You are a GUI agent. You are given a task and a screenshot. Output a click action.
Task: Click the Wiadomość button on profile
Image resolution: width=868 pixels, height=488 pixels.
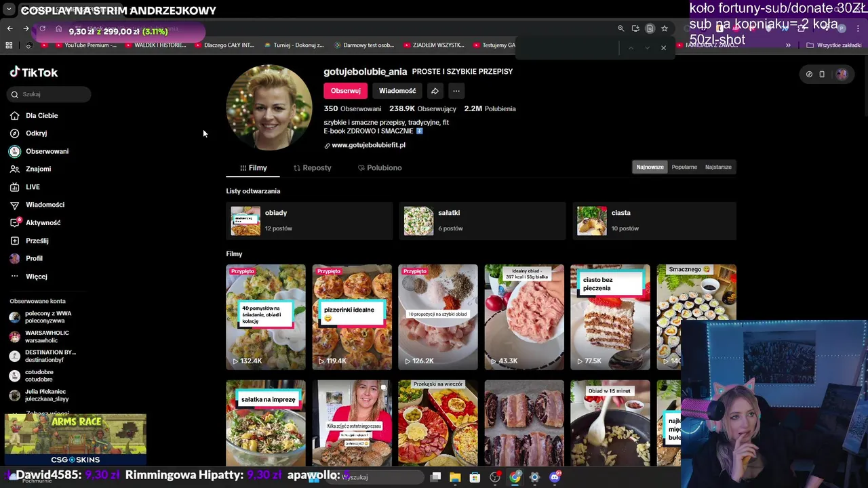397,91
